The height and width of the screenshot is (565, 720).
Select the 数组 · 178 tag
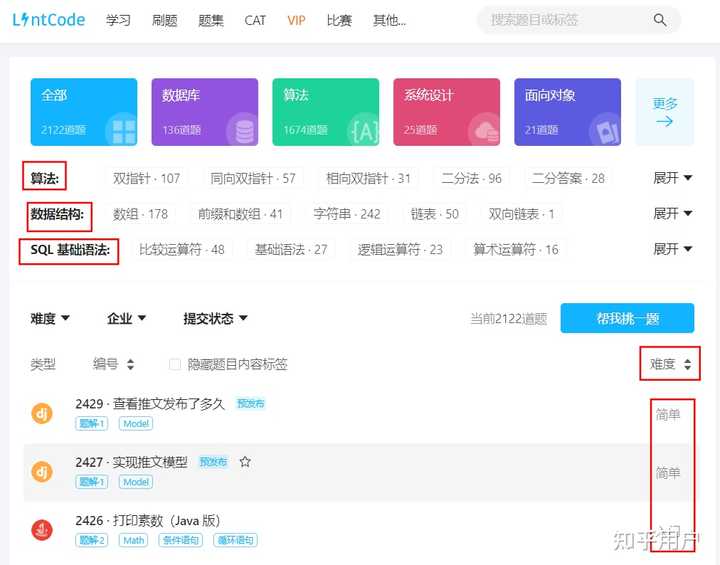(141, 214)
